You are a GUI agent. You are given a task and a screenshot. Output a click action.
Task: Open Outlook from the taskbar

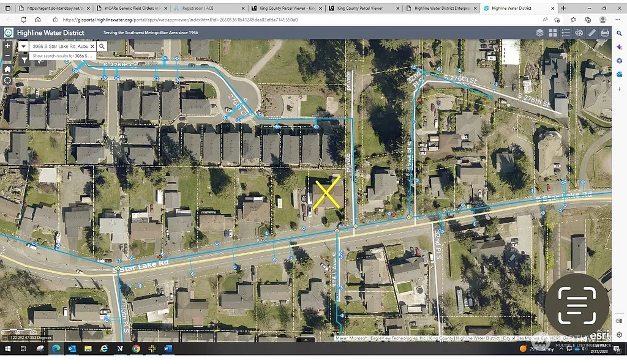coord(72,349)
